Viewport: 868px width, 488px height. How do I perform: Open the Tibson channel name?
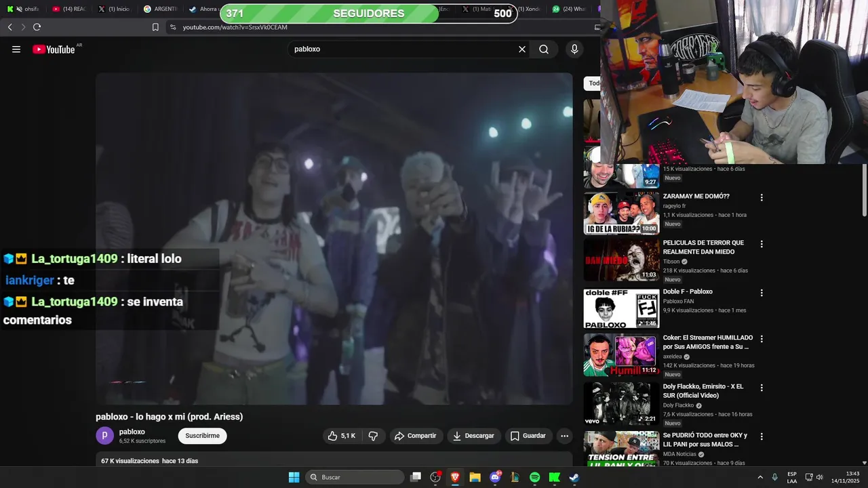(x=671, y=262)
